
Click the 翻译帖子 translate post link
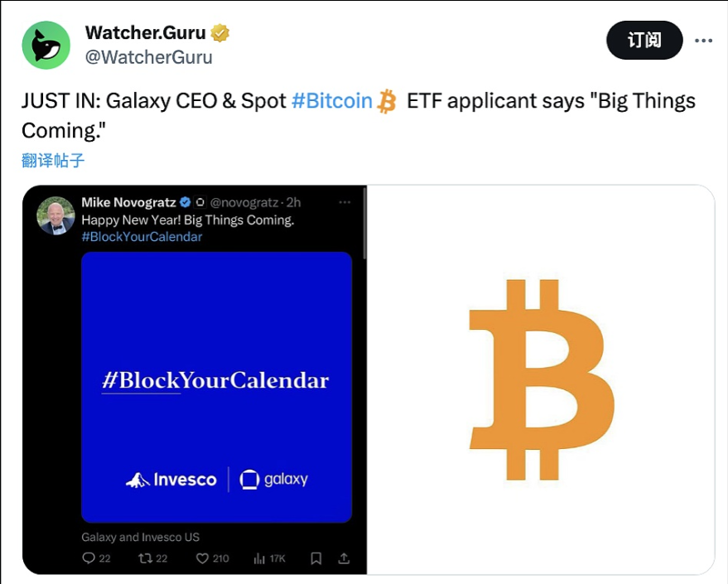click(x=53, y=160)
